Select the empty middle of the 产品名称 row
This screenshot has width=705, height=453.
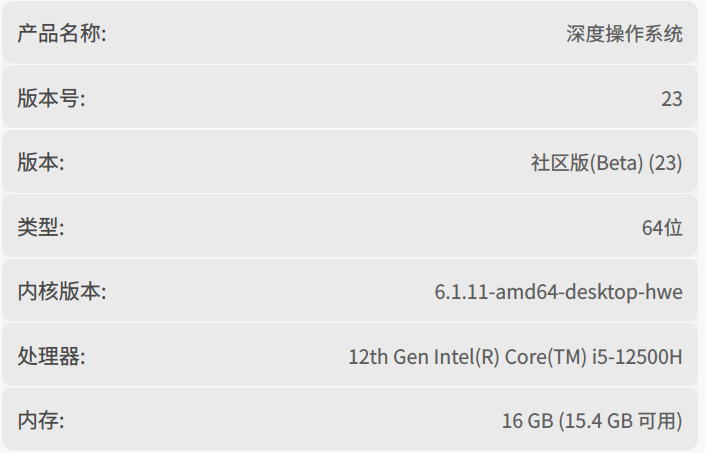[x=330, y=33]
